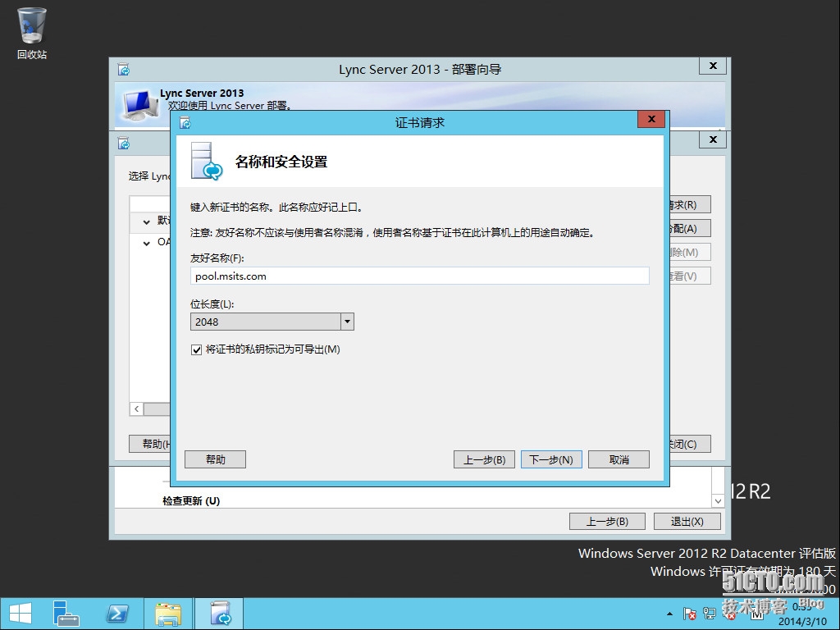Collapse the OAuth certificate row chevron
Image resolution: width=840 pixels, height=630 pixels.
point(146,243)
